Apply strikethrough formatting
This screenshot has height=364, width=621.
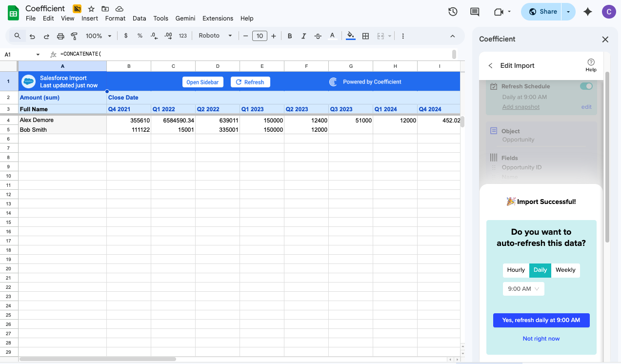[x=318, y=36]
